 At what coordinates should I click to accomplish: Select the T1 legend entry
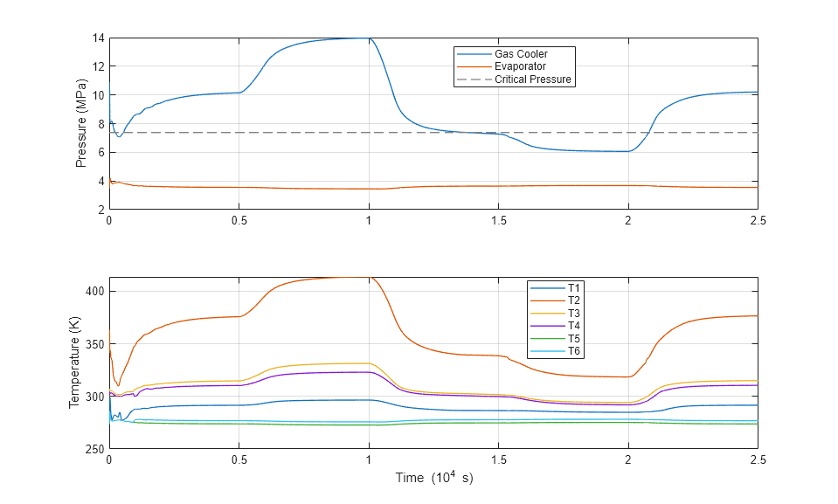[x=574, y=287]
